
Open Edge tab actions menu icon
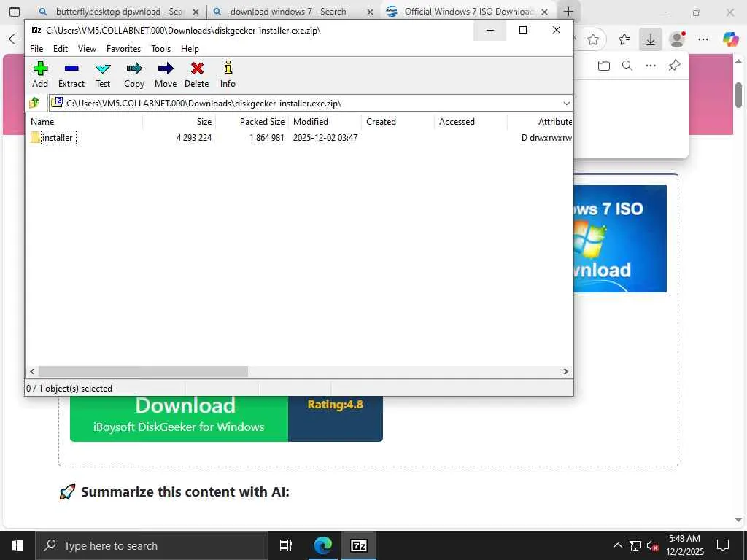click(x=15, y=12)
